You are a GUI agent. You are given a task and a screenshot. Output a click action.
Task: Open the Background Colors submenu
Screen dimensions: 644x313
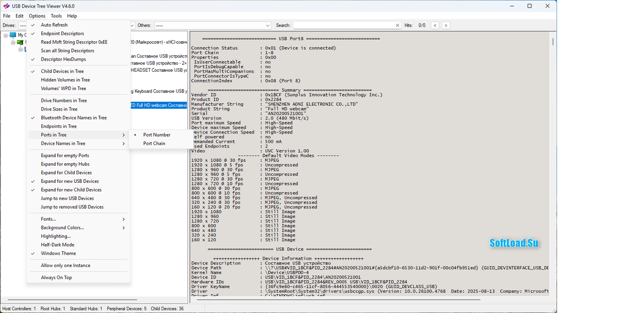tap(78, 227)
